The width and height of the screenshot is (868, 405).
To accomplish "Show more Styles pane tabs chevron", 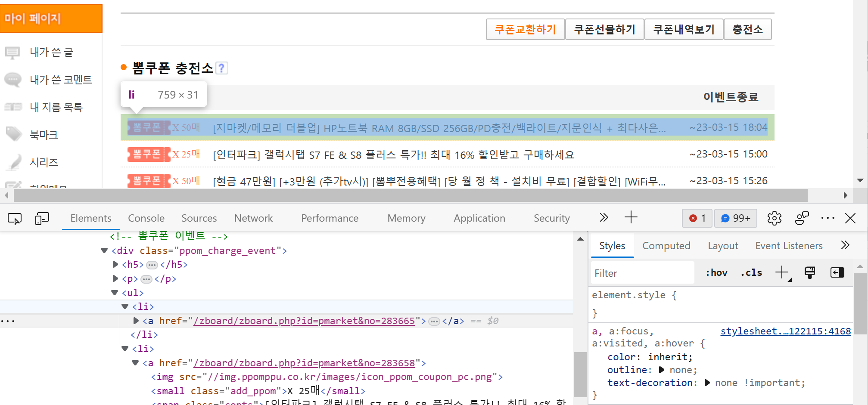I will pyautogui.click(x=845, y=245).
